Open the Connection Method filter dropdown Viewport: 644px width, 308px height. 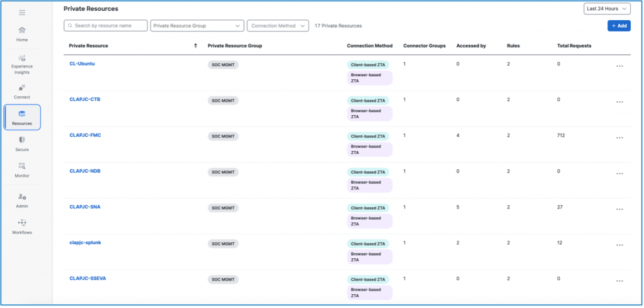click(278, 26)
